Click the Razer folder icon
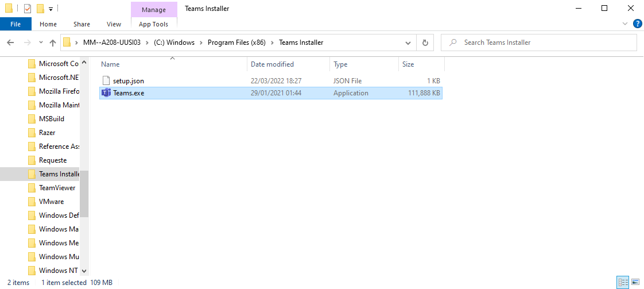The height and width of the screenshot is (289, 644). [x=32, y=133]
